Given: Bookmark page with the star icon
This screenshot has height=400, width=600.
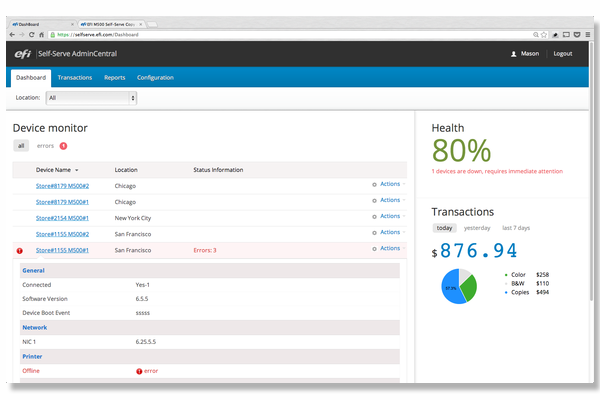Looking at the screenshot, I should tap(544, 34).
